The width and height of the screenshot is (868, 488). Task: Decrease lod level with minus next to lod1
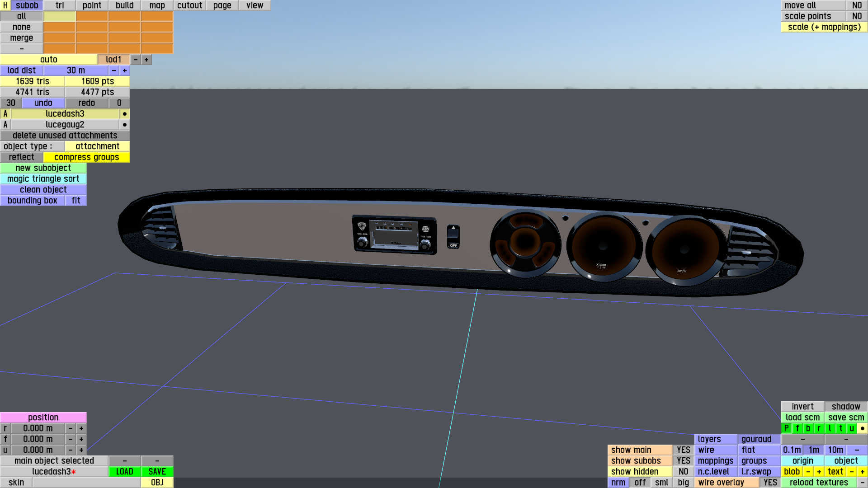tap(136, 60)
